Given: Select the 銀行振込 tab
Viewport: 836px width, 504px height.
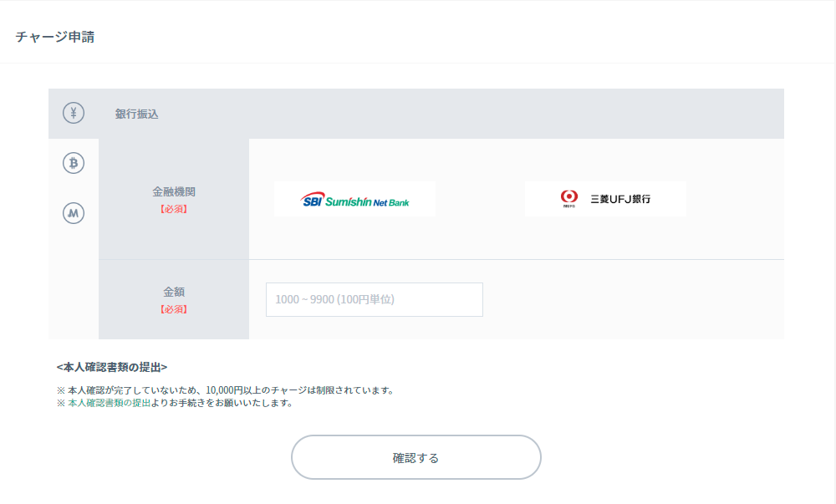Looking at the screenshot, I should 135,112.
